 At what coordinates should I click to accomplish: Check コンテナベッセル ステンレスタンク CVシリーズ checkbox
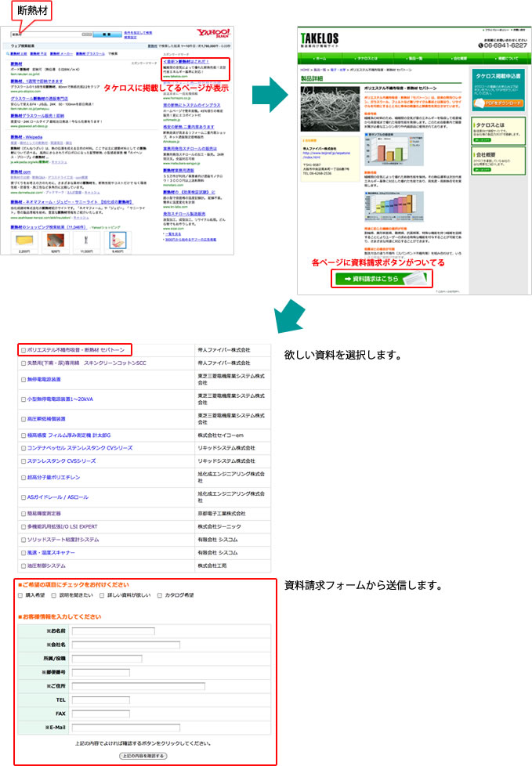(23, 448)
